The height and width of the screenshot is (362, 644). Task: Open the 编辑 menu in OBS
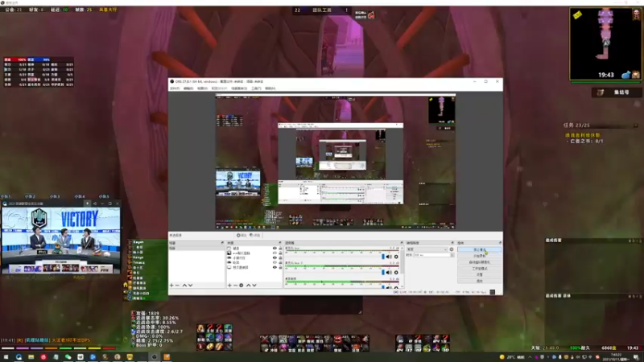point(188,88)
